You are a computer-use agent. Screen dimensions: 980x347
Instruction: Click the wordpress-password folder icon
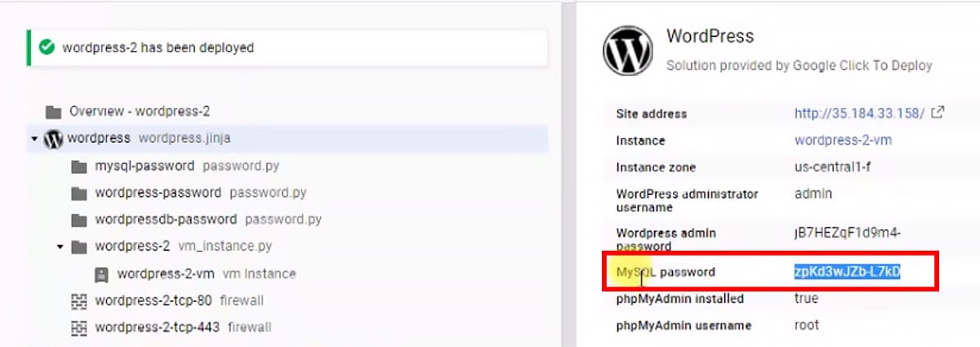(x=79, y=193)
